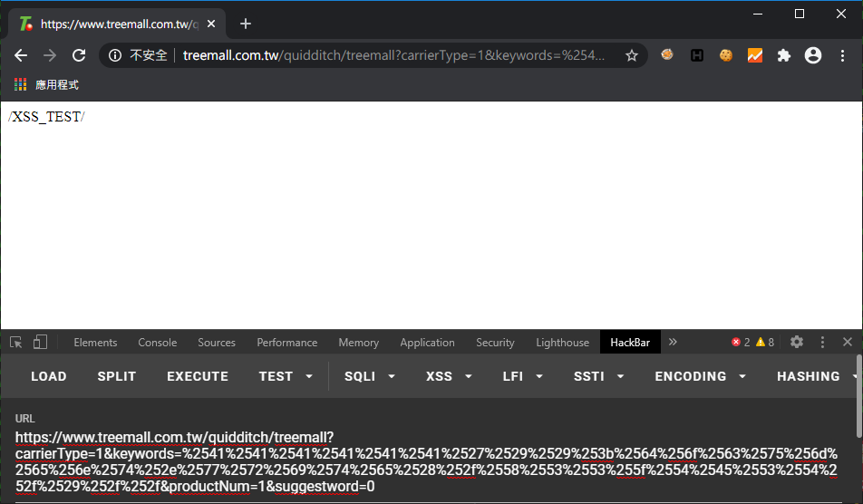Click the URL label above the HackBar field
Viewport: 863px width, 504px height.
pos(24,418)
